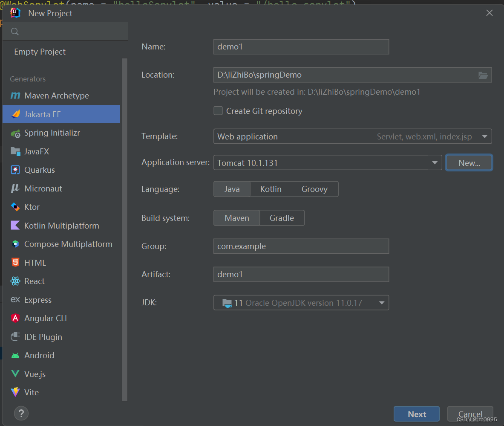The image size is (504, 426).
Task: Select IDE Plugin generator entry
Action: coord(61,337)
